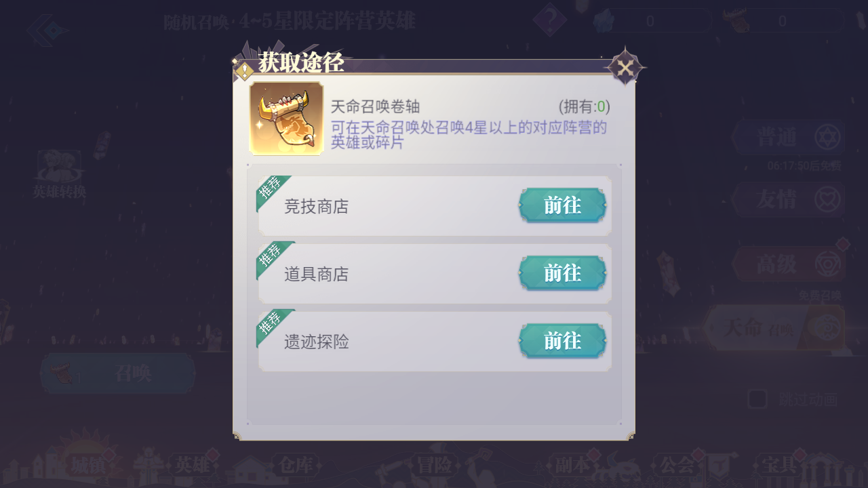Open 宝具 in bottom navigation
Screen dimensions: 868x488
point(780,466)
